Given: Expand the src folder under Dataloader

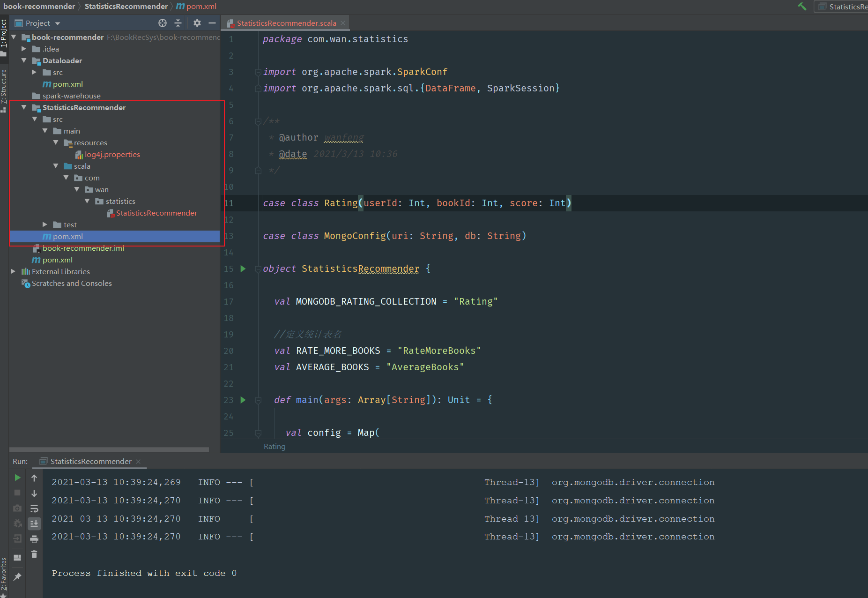Looking at the screenshot, I should pyautogui.click(x=34, y=72).
